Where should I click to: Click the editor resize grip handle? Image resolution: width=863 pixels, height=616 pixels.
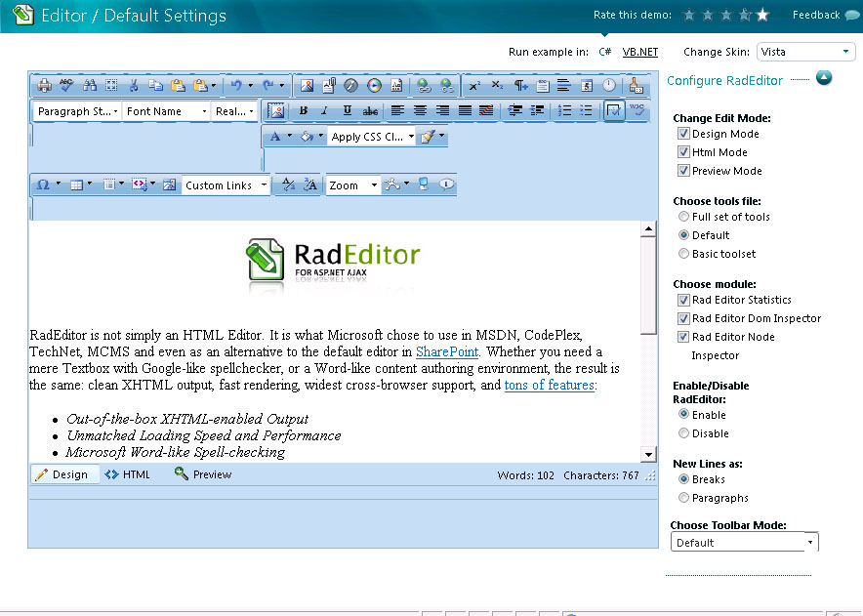coord(650,475)
